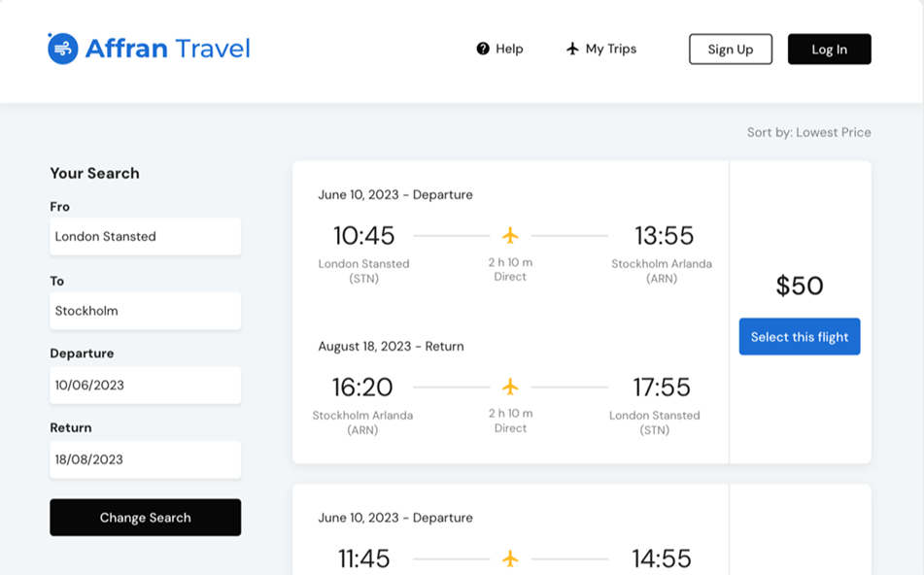Open the Help menu item

[508, 49]
